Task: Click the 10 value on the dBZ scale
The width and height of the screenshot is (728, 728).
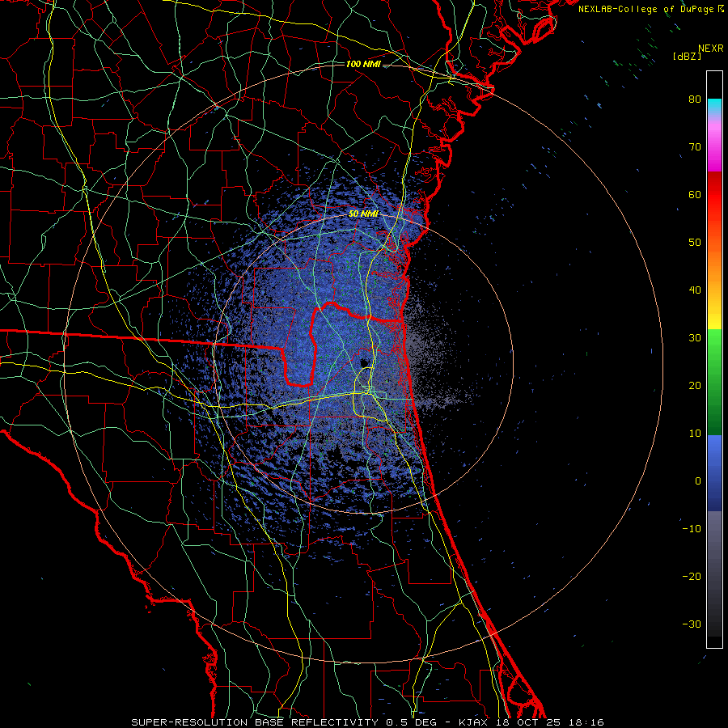Action: (x=695, y=434)
